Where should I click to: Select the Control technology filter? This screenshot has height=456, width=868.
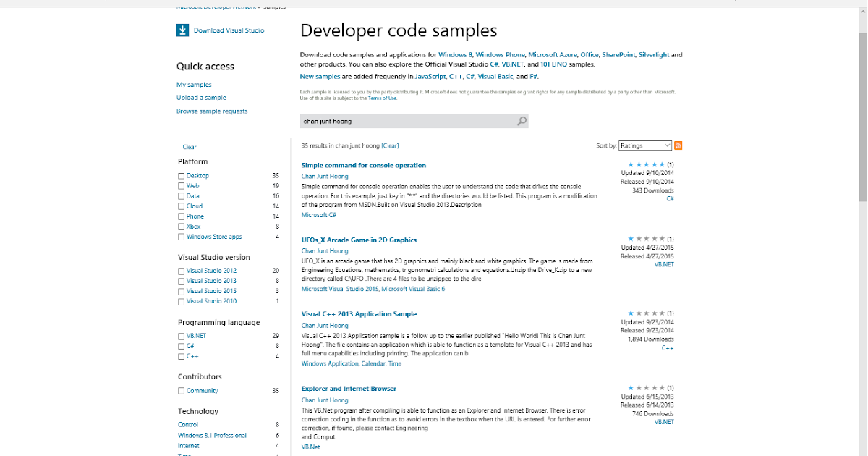point(188,424)
